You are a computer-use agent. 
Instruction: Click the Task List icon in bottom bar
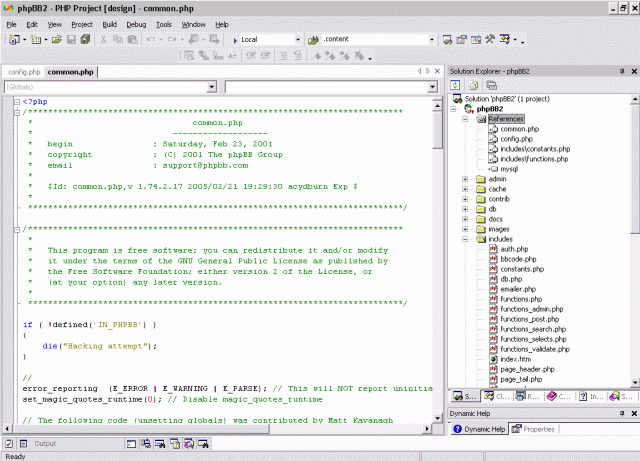[9, 443]
